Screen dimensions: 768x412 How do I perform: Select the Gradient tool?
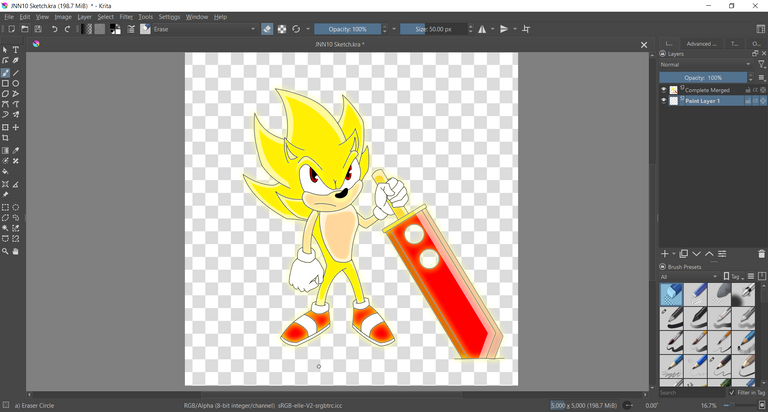(5, 151)
